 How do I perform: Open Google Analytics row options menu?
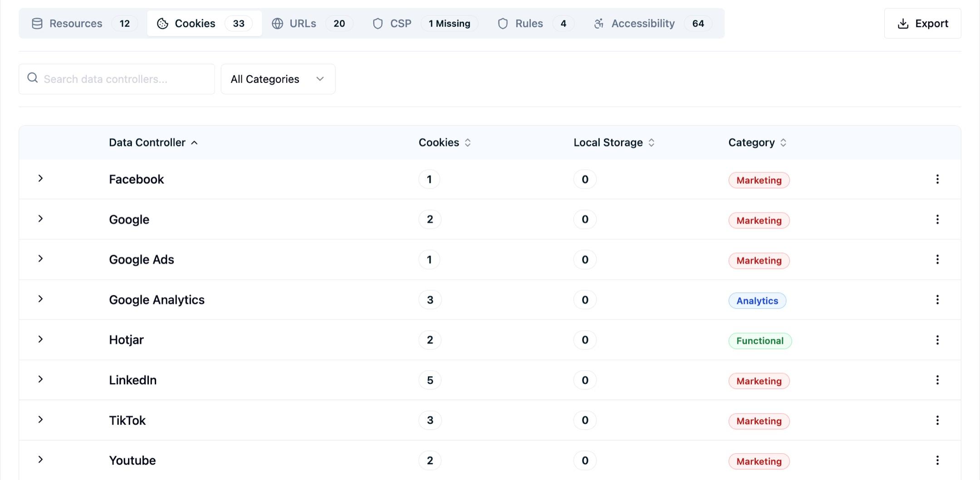click(x=937, y=300)
